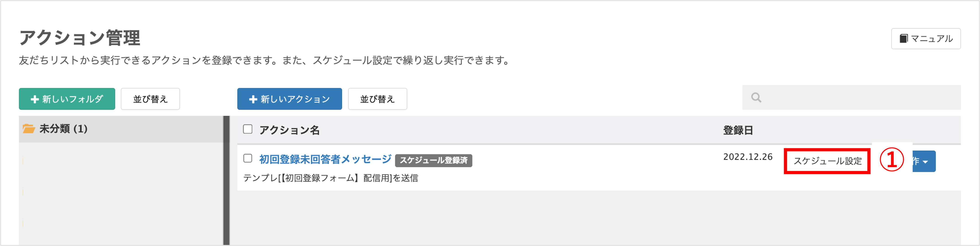Click the plus icon on 新しいアクション
Screen dimensions: 980x246
point(253,99)
